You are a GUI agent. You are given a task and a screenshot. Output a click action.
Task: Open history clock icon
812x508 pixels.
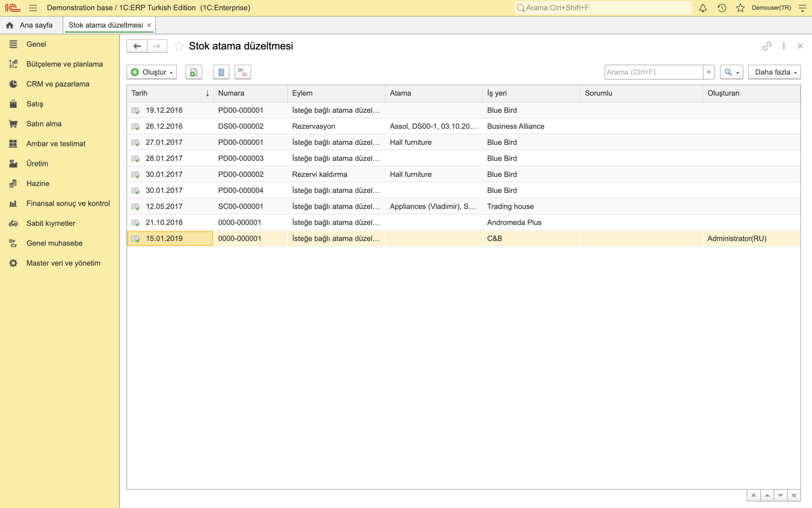722,8
